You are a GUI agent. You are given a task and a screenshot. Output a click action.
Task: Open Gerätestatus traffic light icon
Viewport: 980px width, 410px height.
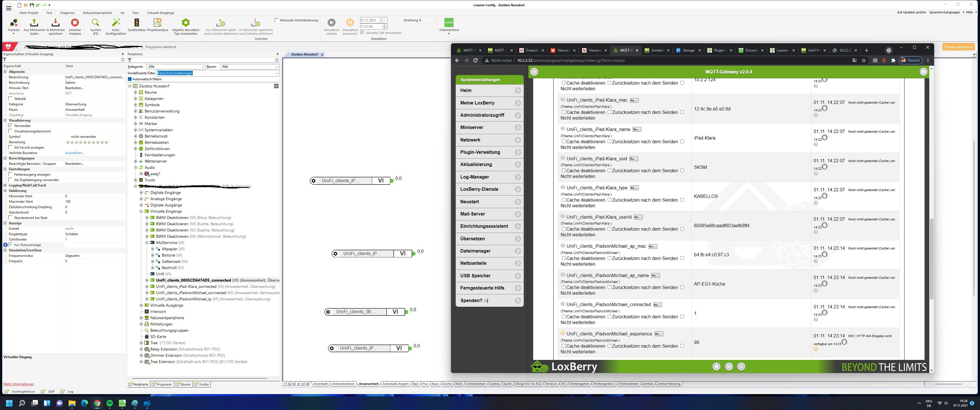point(137,23)
